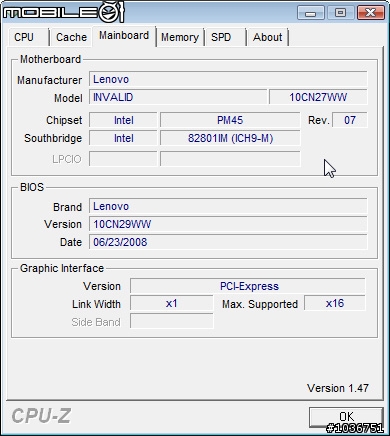Click the Chipset vendor Intel field
Viewport: 390px width, 436px height.
tap(123, 120)
